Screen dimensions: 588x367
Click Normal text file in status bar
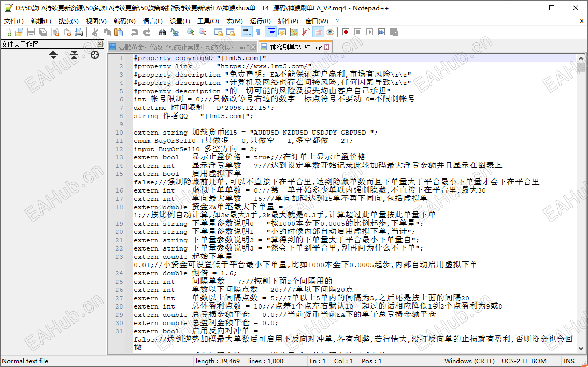pyautogui.click(x=25, y=361)
